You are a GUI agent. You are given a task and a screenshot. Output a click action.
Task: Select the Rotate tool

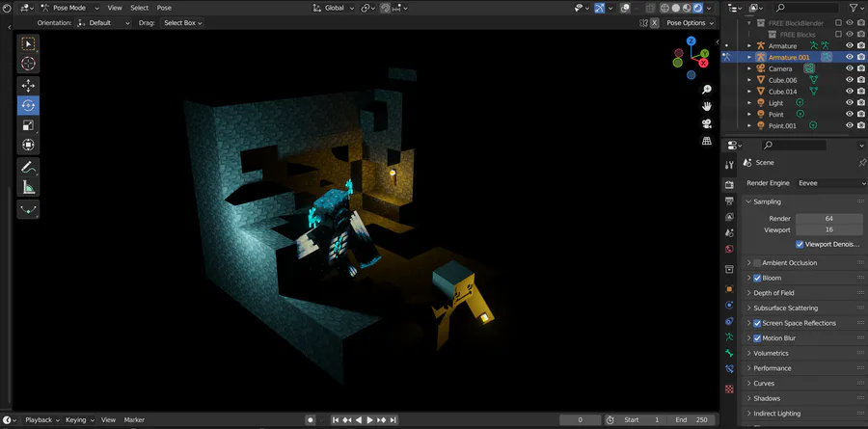28,105
